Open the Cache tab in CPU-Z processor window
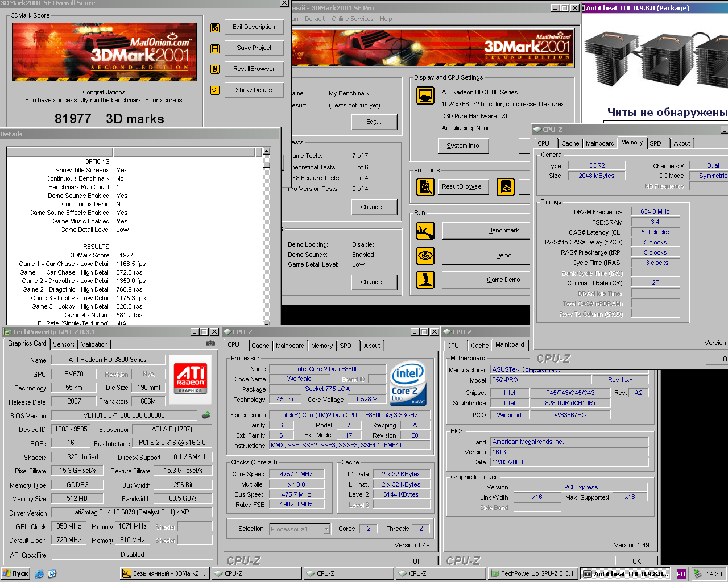 click(x=260, y=346)
